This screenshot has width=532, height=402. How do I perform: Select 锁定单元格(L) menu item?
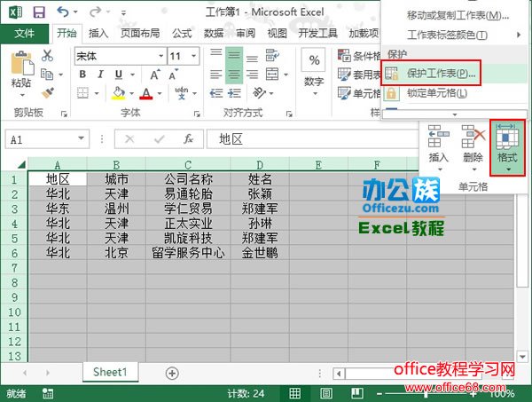[455, 93]
